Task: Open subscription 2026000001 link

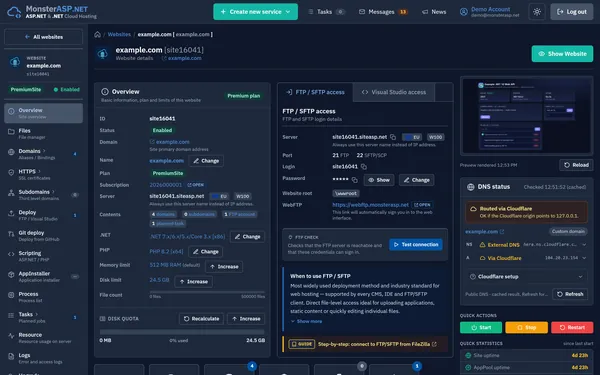Action: click(x=166, y=185)
